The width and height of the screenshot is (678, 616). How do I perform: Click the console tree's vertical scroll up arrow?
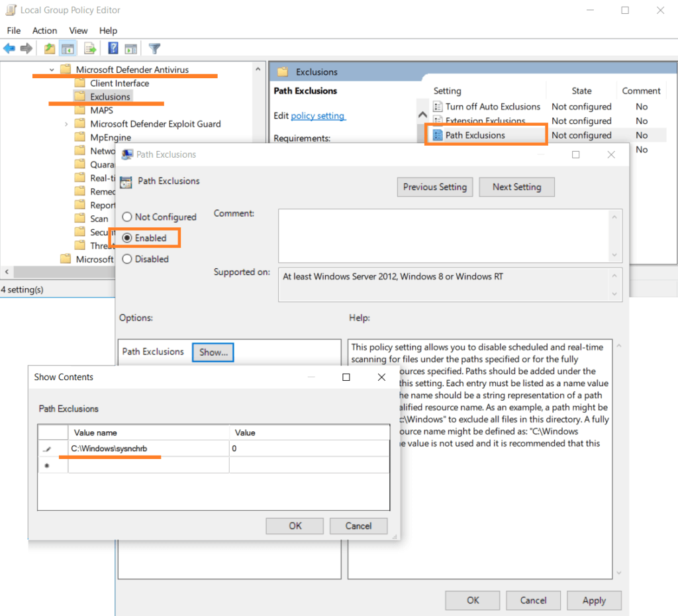(x=258, y=69)
